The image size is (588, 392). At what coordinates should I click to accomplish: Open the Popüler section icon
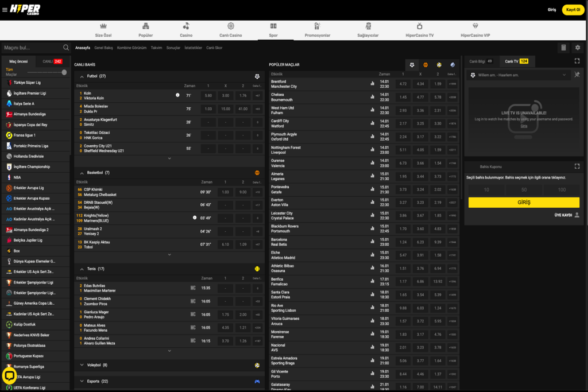[x=145, y=26]
